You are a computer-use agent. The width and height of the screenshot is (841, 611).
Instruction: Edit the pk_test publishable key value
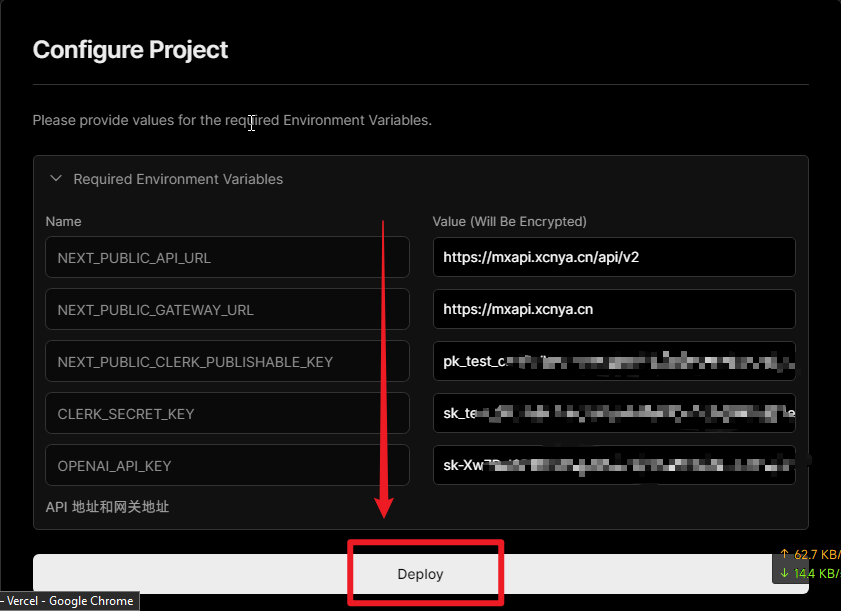pos(614,361)
